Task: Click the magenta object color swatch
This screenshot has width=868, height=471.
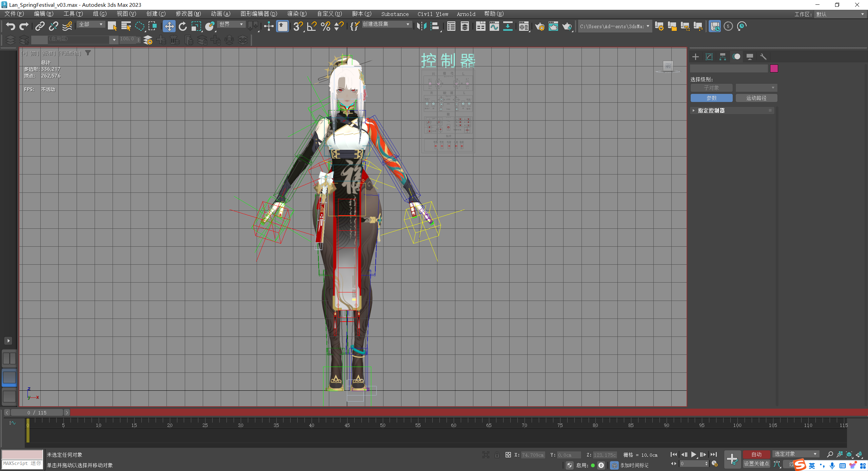Action: [774, 68]
